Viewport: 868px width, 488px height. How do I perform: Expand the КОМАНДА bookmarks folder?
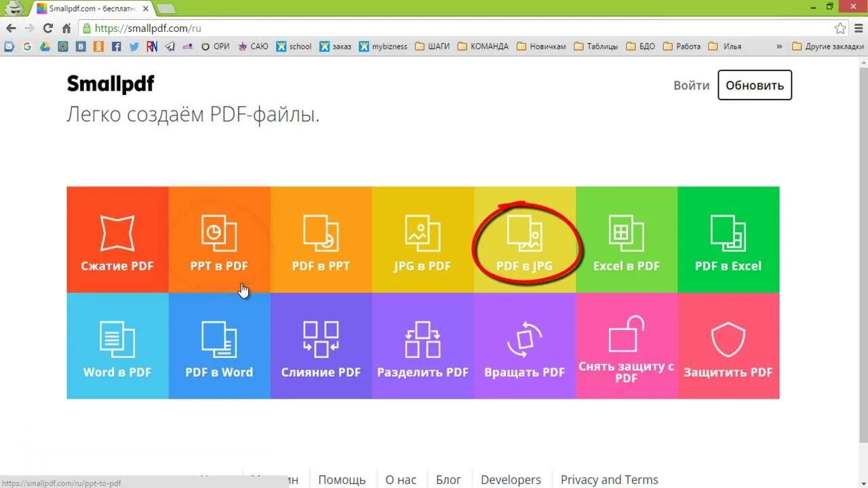coord(483,47)
